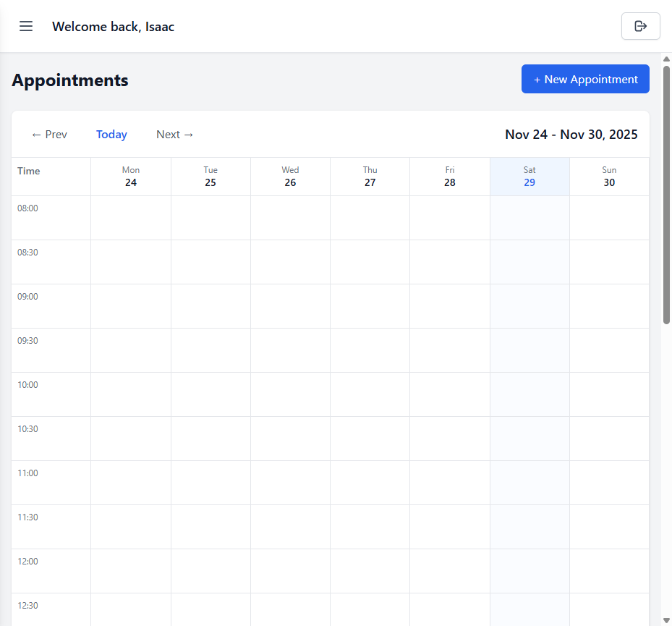Create a new appointment with the blue button
Image resolution: width=672 pixels, height=626 pixels.
[x=585, y=79]
